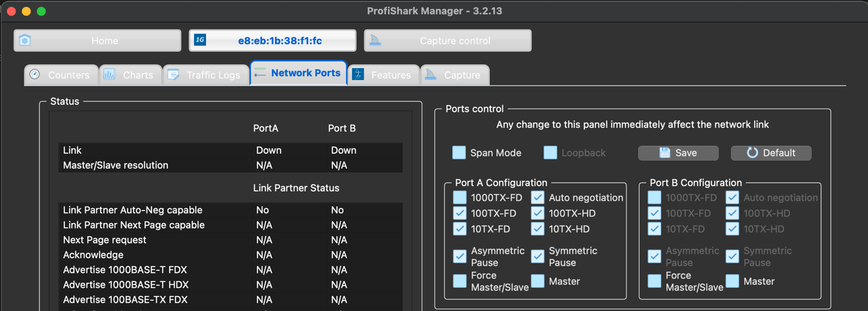
Task: Click Advertise 1000BASE-T HDX row label
Action: point(125,285)
